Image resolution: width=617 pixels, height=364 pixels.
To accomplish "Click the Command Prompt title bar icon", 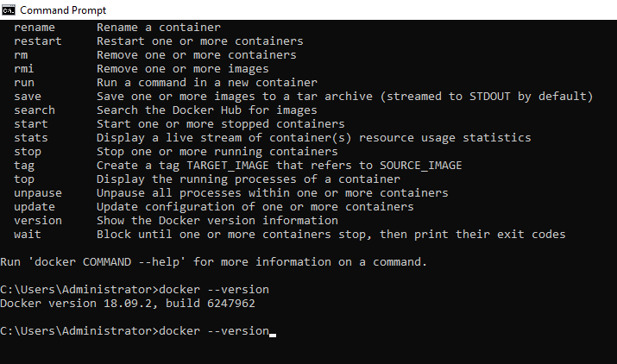I will pyautogui.click(x=8, y=9).
